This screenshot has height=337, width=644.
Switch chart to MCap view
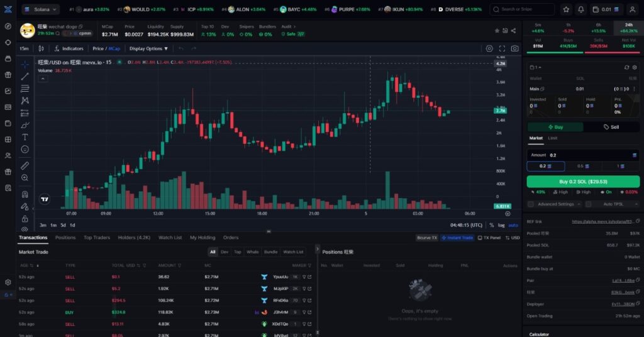click(x=114, y=48)
